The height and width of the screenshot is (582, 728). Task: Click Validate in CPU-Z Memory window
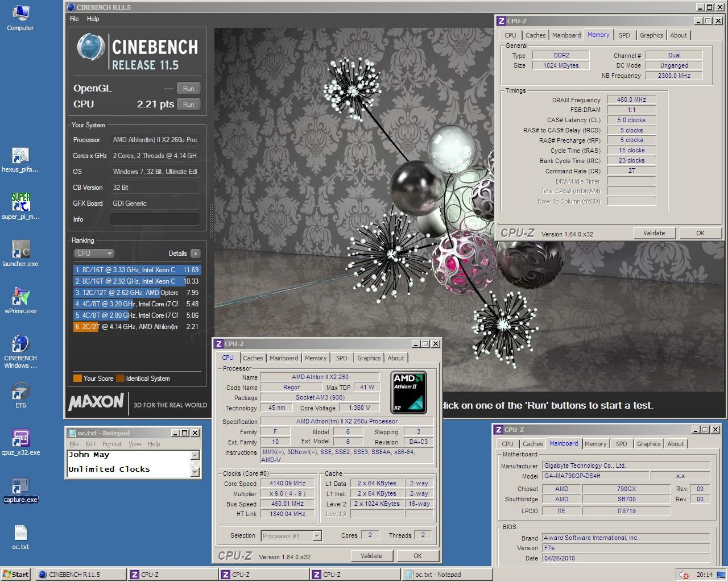pyautogui.click(x=654, y=233)
